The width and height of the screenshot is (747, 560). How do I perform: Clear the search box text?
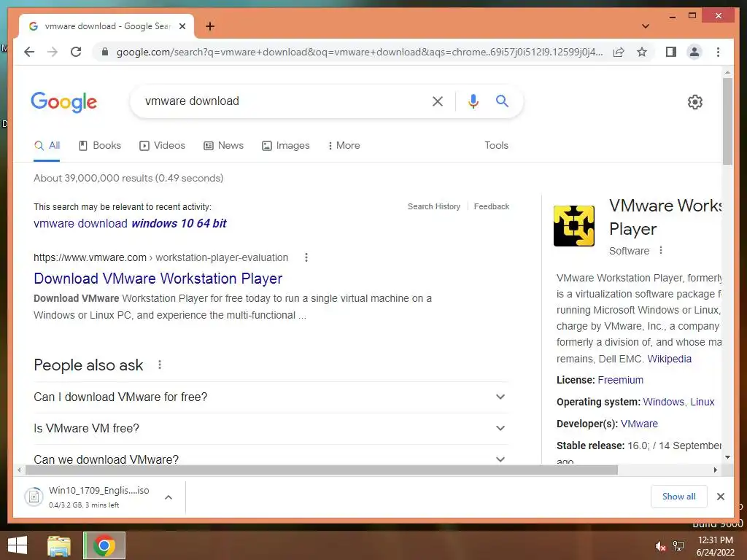point(438,101)
